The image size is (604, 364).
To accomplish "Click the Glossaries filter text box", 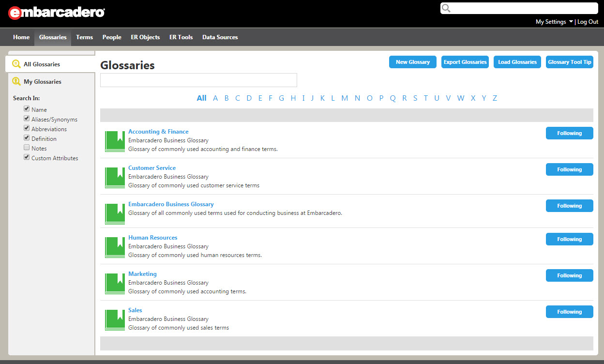I will pyautogui.click(x=198, y=80).
